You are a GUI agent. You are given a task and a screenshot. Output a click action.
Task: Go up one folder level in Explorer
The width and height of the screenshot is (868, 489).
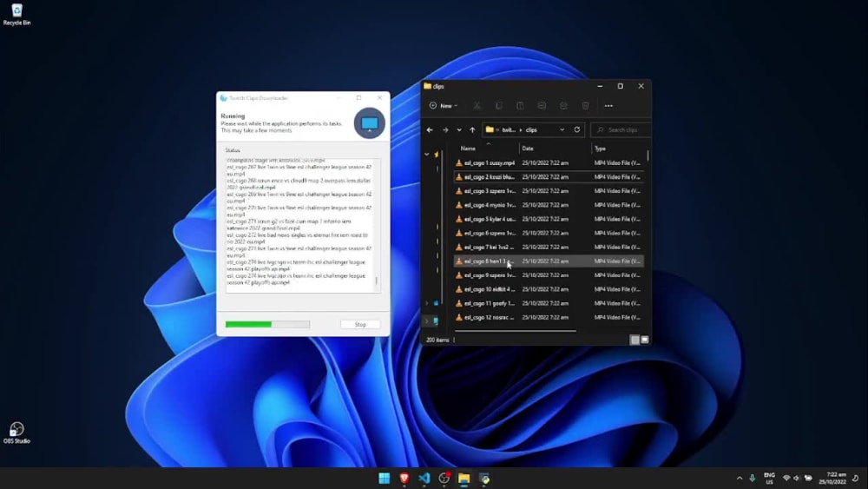point(472,130)
